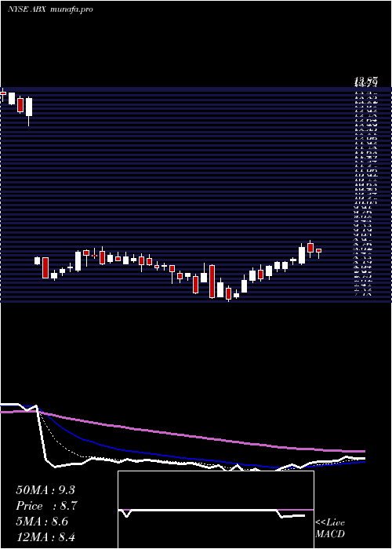Click the <<Live MACD label

tap(330, 528)
